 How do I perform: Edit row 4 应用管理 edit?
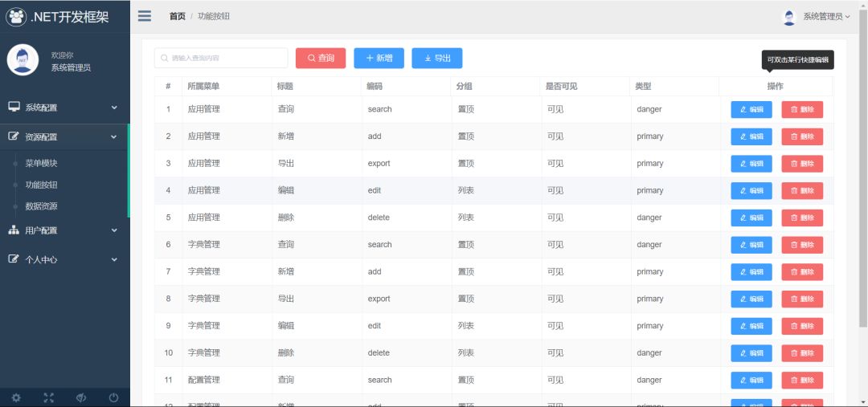(x=751, y=191)
